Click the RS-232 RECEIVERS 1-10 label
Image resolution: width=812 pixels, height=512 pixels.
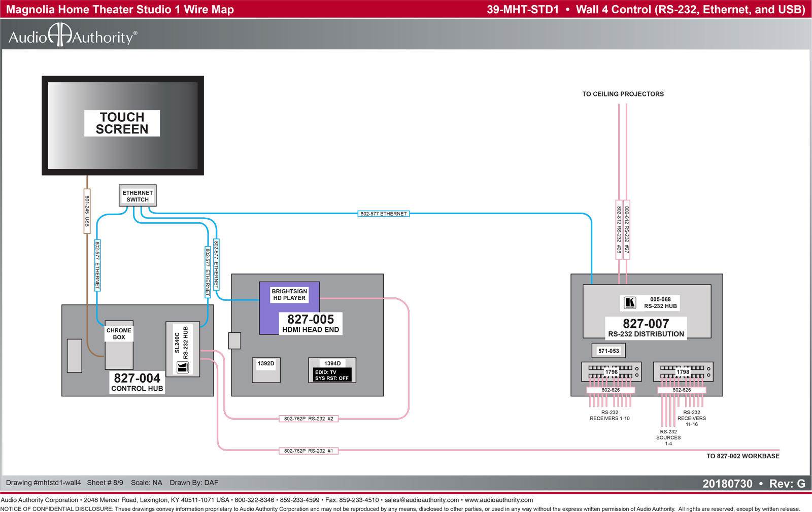click(x=610, y=416)
